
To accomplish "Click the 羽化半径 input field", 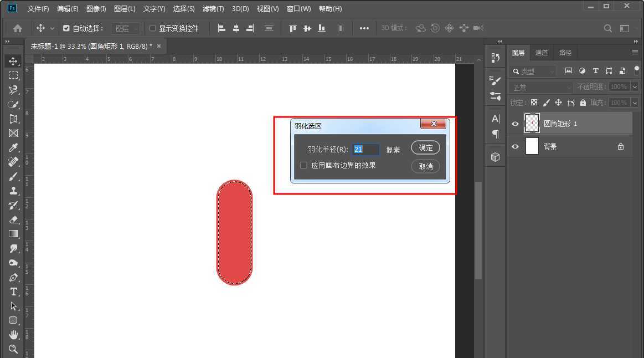I will (365, 149).
